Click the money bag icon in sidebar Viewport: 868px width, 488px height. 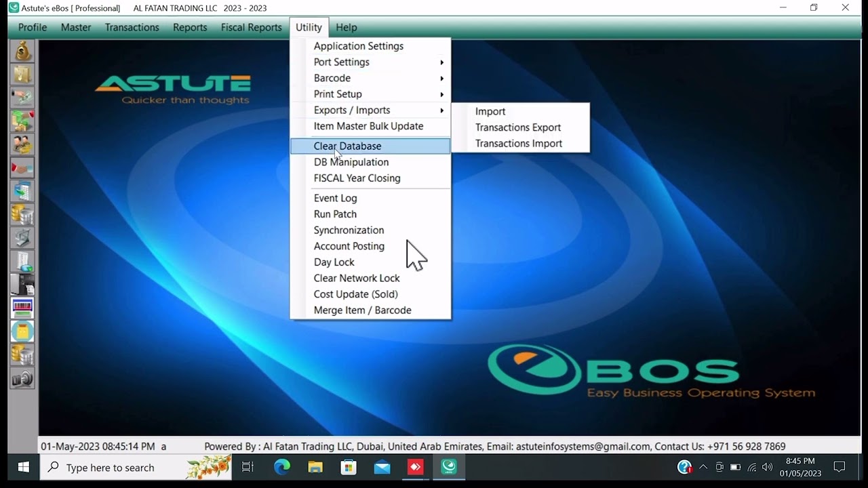[22, 51]
